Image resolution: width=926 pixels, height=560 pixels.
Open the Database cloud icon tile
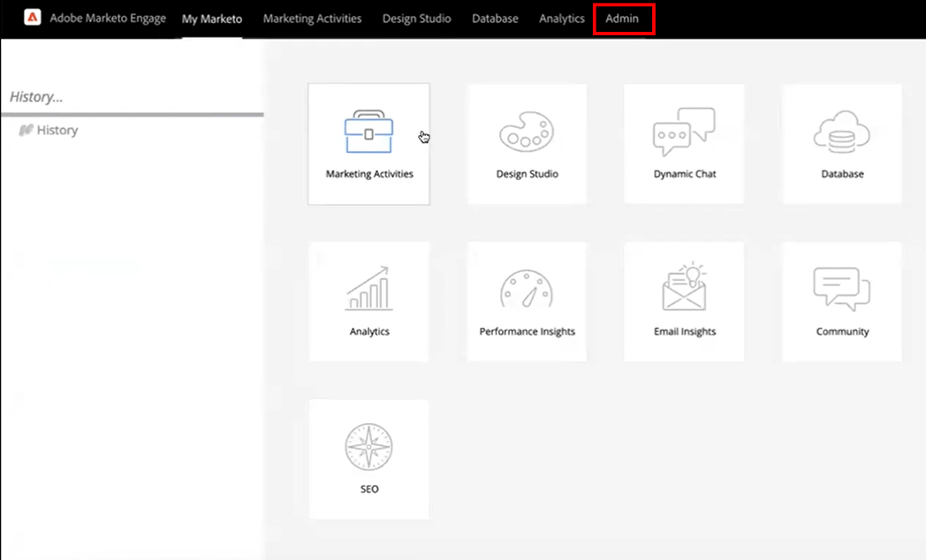(842, 131)
